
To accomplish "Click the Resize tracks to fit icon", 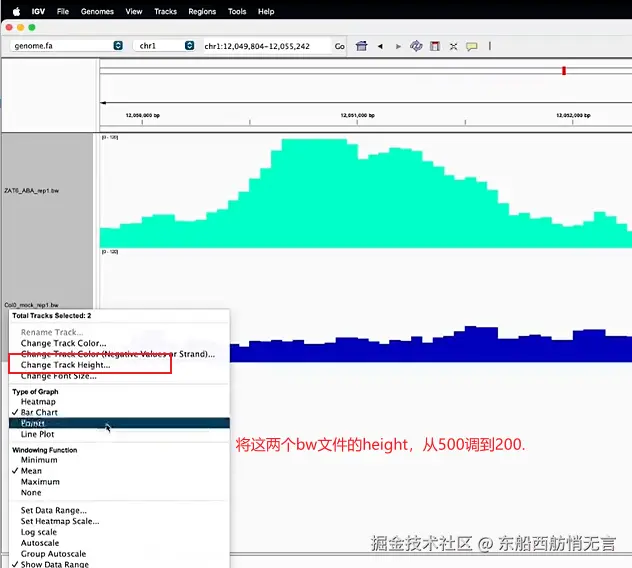I will [x=453, y=46].
